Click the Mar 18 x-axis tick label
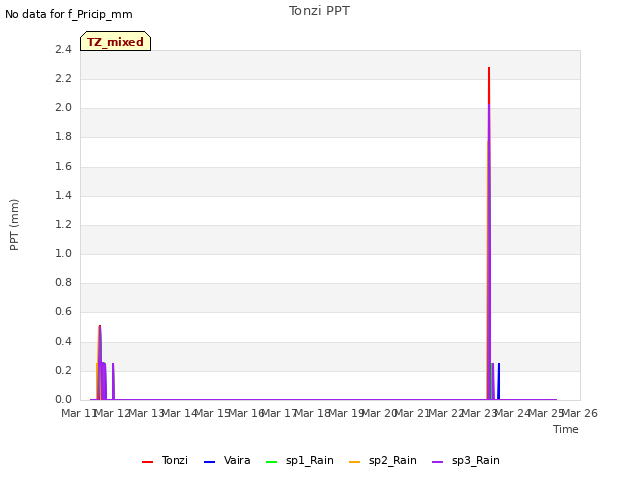640x480 pixels. coord(312,413)
